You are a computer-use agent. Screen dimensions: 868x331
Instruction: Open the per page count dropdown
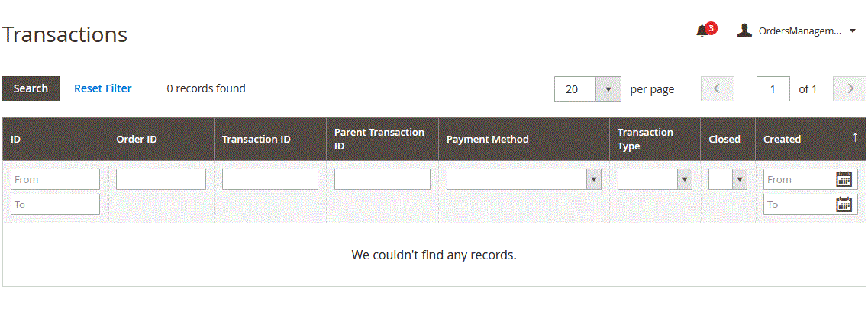click(x=587, y=89)
